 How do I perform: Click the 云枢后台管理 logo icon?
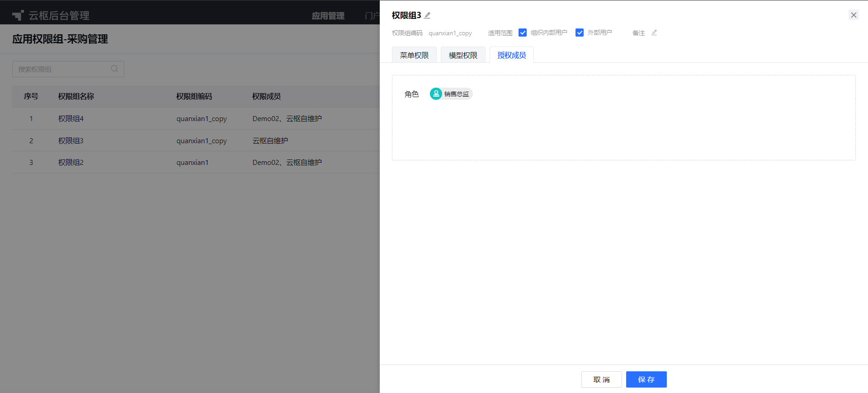click(x=18, y=15)
